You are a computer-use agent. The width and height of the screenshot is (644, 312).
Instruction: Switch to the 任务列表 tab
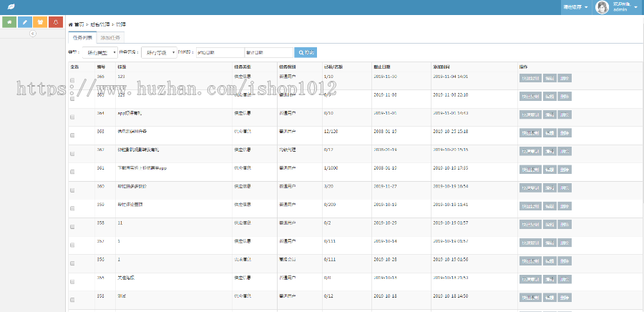pos(82,38)
